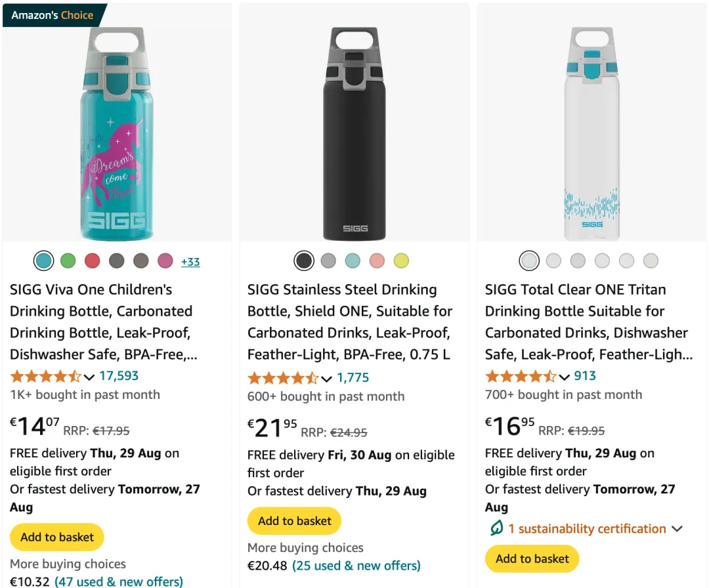This screenshot has width=709, height=588.
Task: Add SIGG Viva One Children's bottle to basket
Action: pos(57,537)
